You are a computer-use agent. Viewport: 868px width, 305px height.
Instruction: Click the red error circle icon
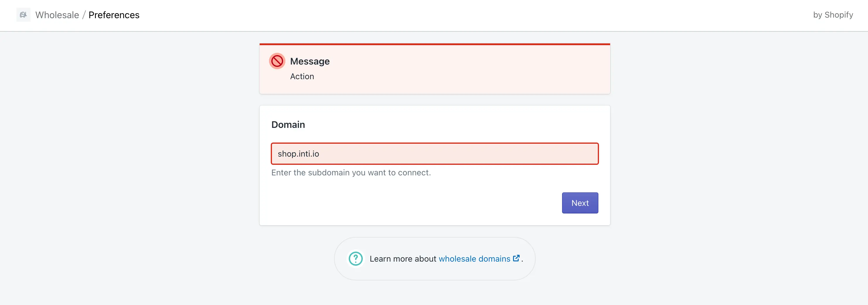click(277, 61)
